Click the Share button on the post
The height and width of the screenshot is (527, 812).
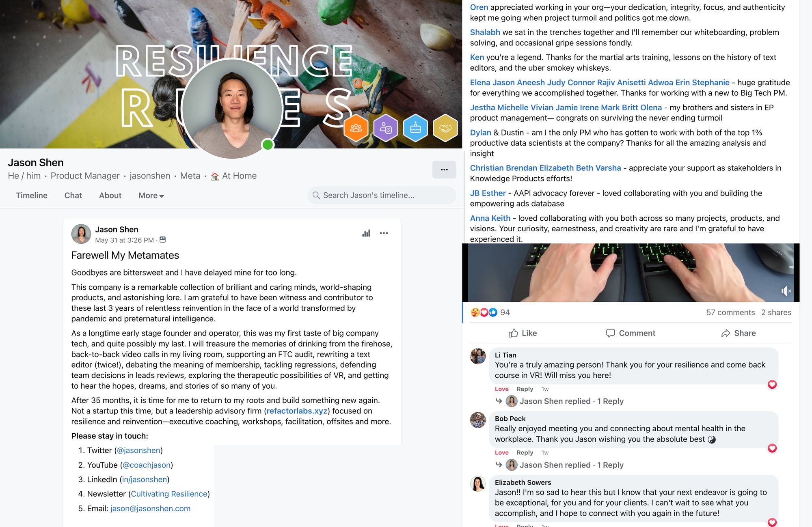tap(739, 333)
